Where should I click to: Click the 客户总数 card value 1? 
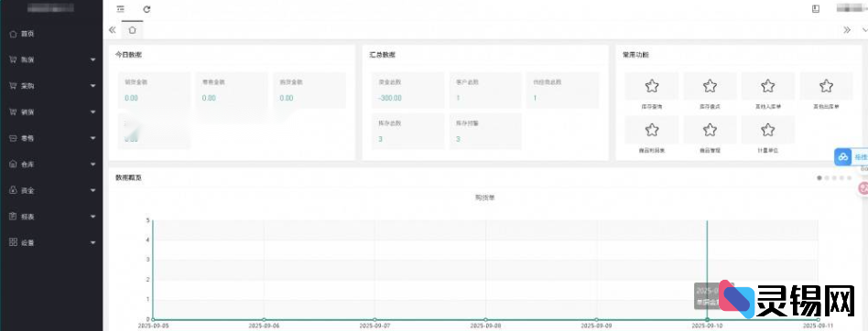pos(458,99)
